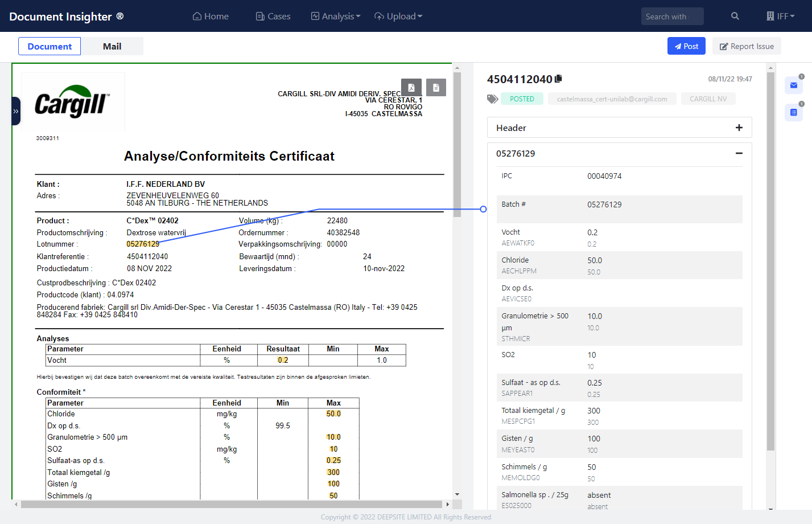
Task: Select the Document tab
Action: tap(50, 46)
